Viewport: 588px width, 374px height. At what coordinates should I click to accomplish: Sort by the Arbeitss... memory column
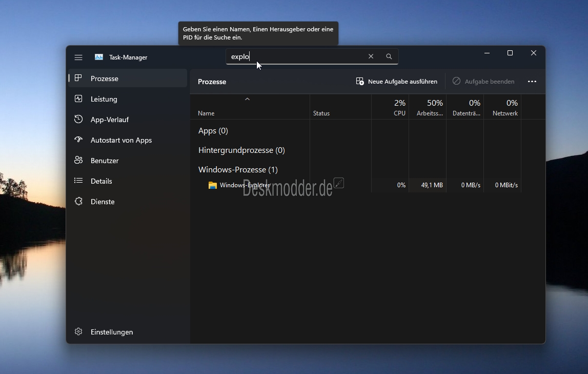(428, 107)
